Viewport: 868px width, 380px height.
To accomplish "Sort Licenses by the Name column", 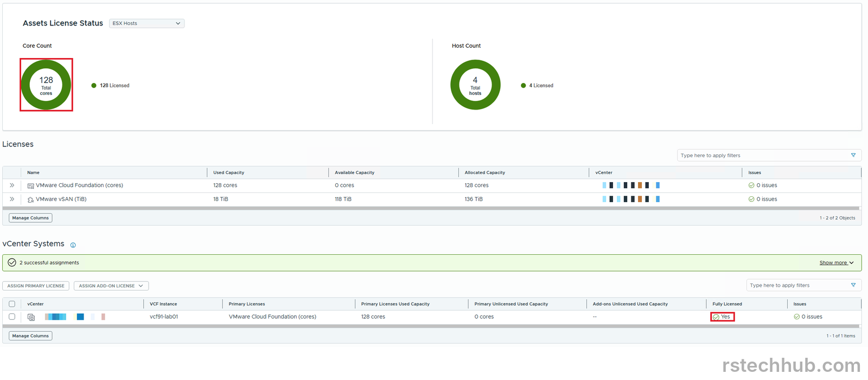I will (x=33, y=172).
